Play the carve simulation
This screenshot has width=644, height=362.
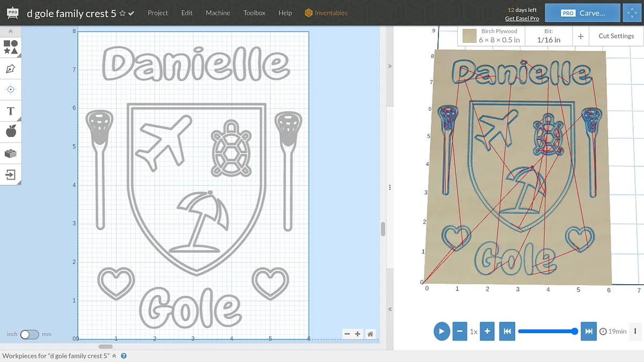pyautogui.click(x=441, y=331)
